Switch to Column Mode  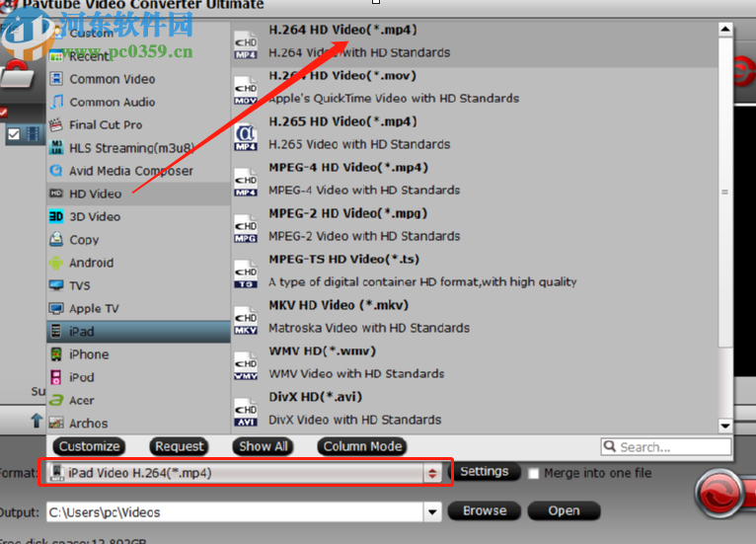(362, 446)
